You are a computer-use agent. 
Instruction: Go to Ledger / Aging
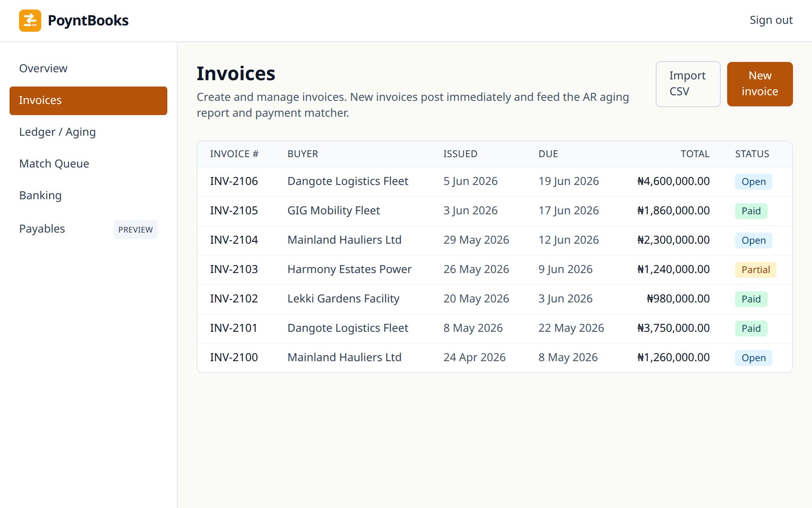[x=88, y=132]
